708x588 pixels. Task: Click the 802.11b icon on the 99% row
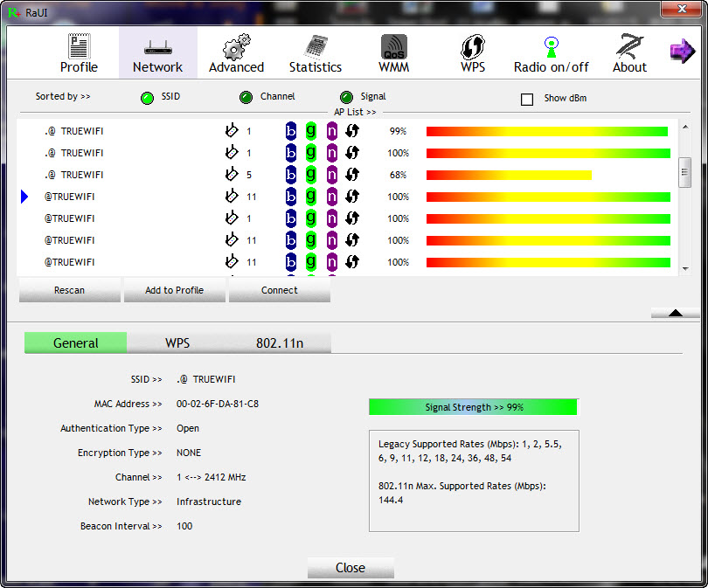[291, 131]
